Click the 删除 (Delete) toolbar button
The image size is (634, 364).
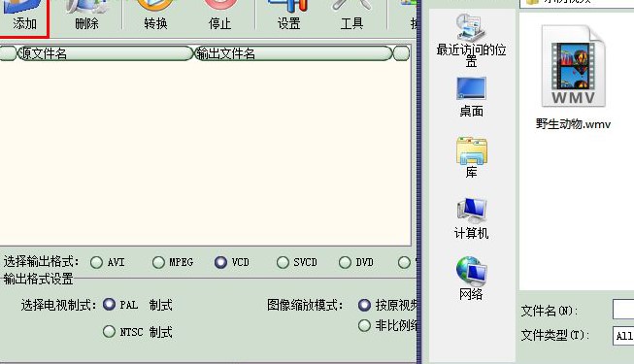(86, 17)
